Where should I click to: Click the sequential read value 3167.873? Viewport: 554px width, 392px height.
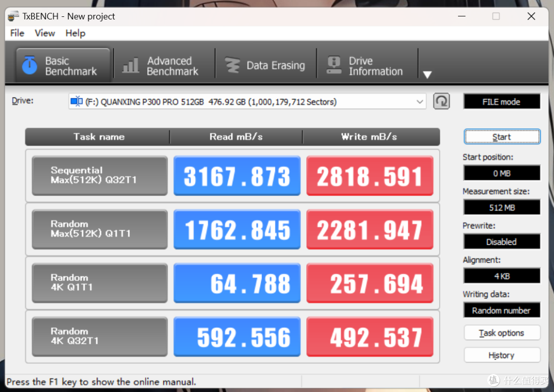click(x=237, y=176)
